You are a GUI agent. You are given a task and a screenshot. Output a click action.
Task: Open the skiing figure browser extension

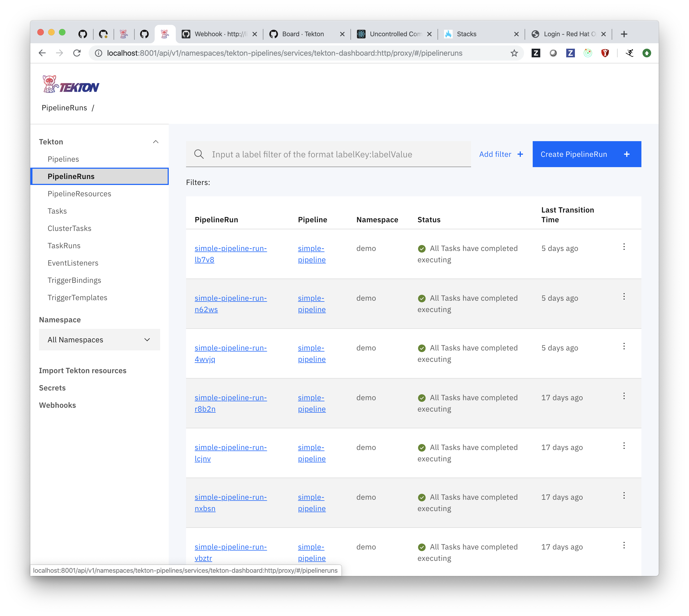(630, 53)
